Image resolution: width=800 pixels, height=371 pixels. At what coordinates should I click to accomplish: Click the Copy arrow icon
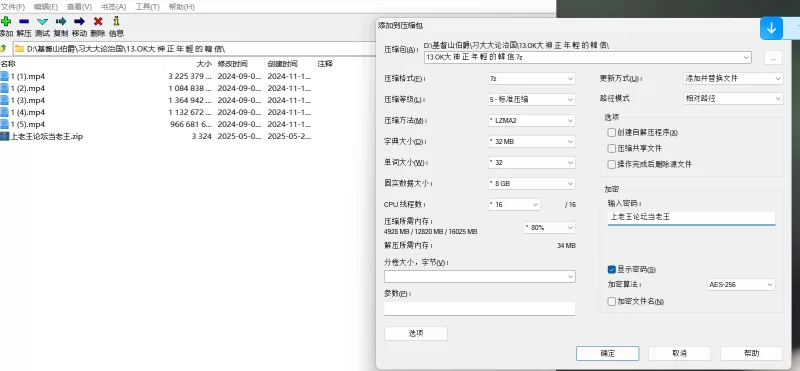pos(61,21)
